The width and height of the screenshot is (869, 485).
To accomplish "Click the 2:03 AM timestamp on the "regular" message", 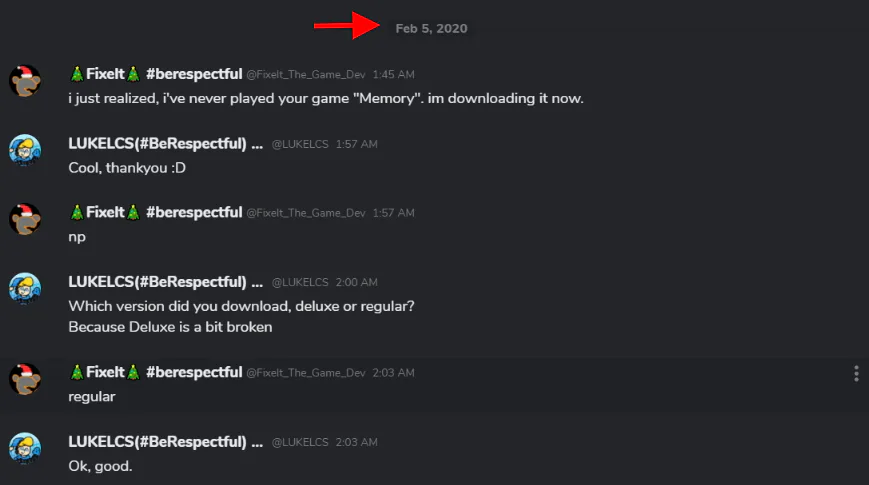I will click(393, 372).
